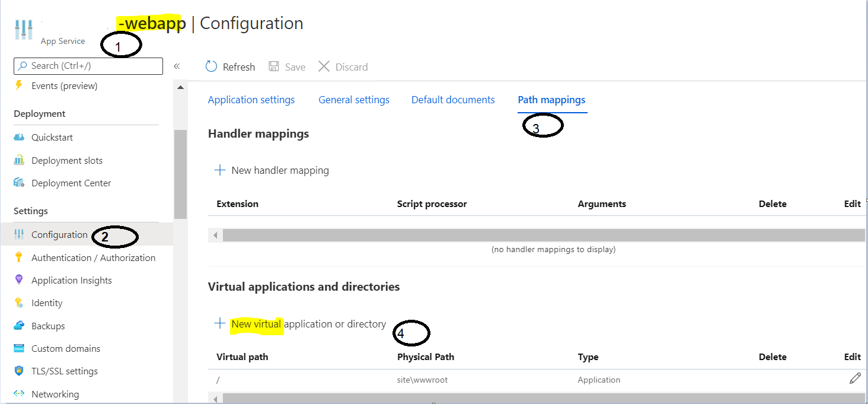868x404 pixels.
Task: Click the pencil edit icon for site\wwwroot
Action: (x=854, y=378)
